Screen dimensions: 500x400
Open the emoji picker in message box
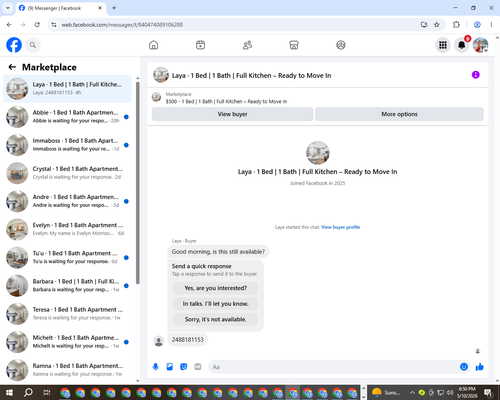pos(464,367)
